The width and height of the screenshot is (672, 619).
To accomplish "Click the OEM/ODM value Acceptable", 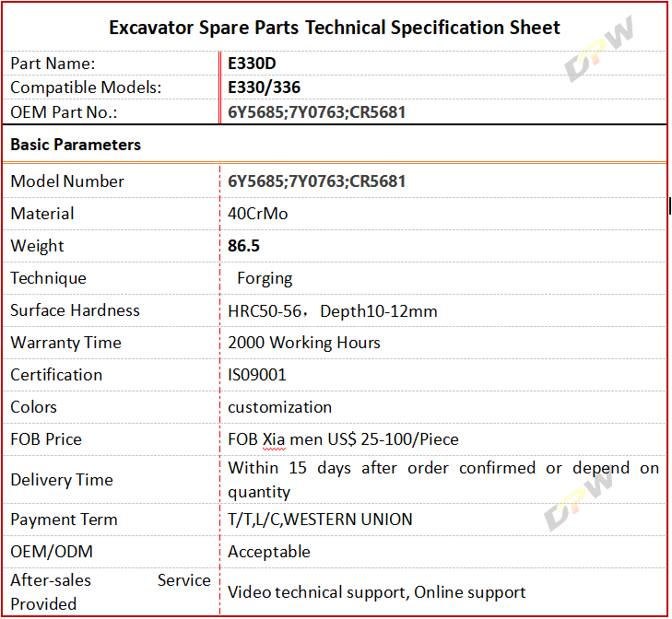I will coord(269,552).
